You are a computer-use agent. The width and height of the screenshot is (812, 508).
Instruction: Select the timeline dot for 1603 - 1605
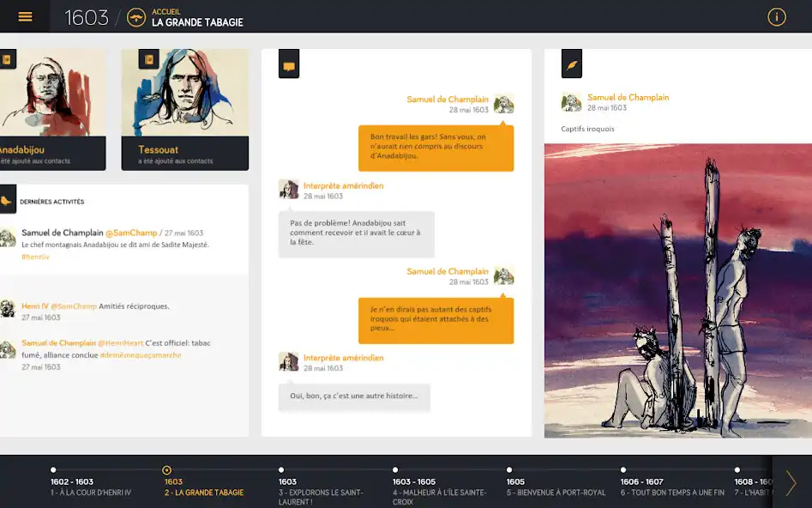tap(395, 469)
